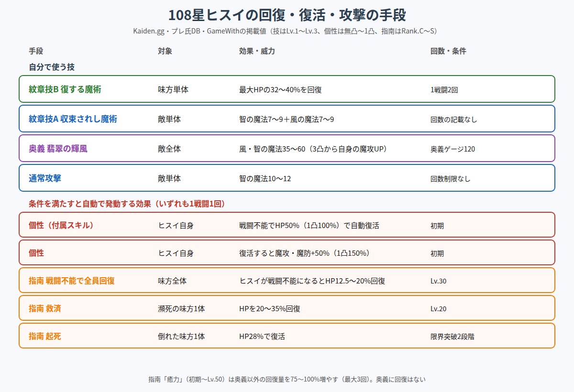Click 味方全体 in the 戦闘不能で全員回復 row
The height and width of the screenshot is (392, 574).
[x=172, y=281]
